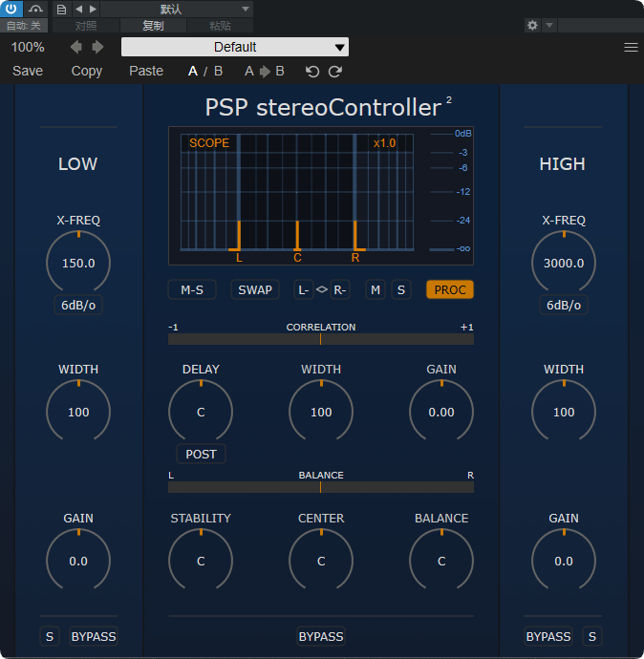Click Save in the preset bar
The height and width of the screenshot is (659, 644).
tap(28, 71)
